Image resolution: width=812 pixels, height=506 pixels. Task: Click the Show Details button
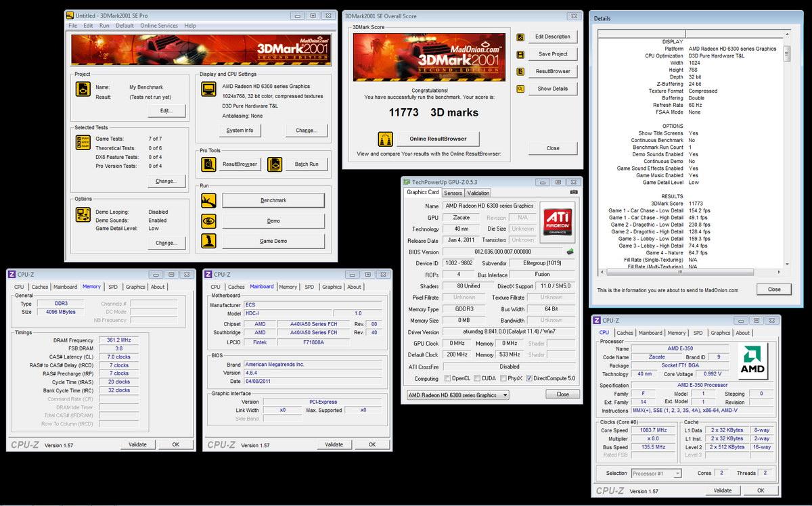tap(553, 89)
